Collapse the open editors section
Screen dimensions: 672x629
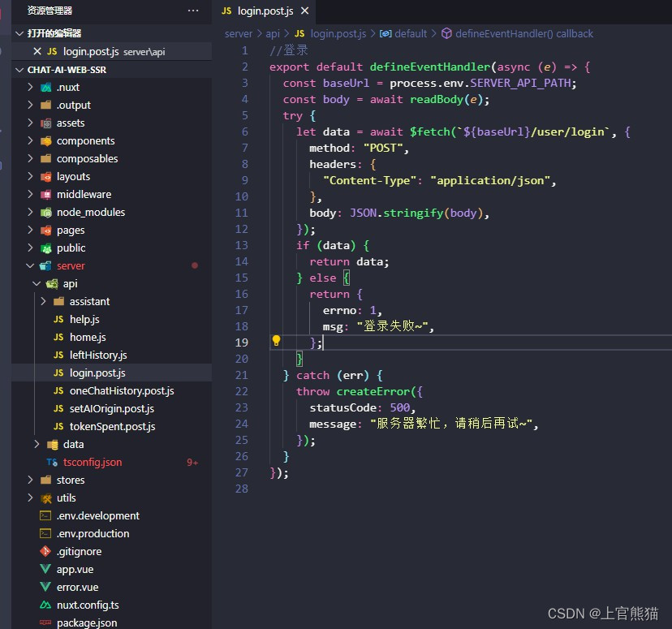point(19,33)
